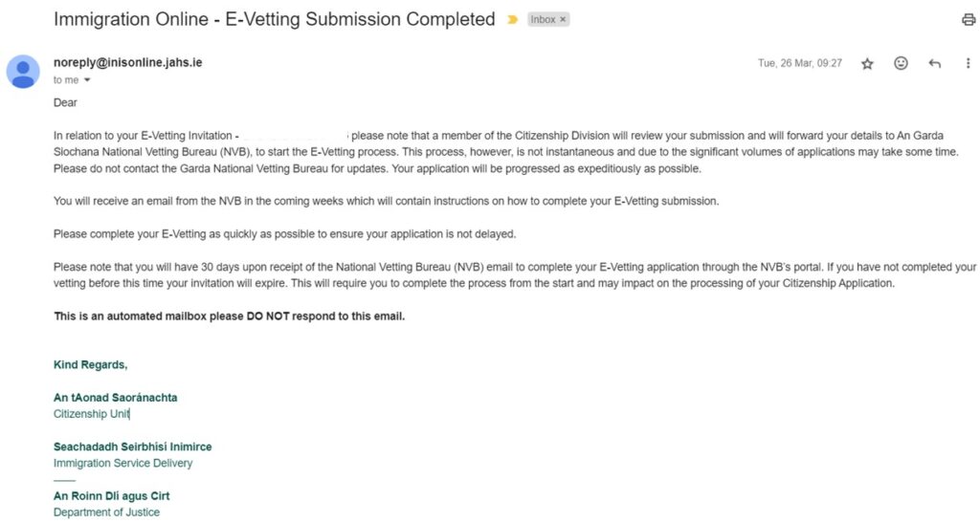This screenshot has width=980, height=523.
Task: Click the "An tAonad Saoránachta" heading
Action: pos(115,398)
